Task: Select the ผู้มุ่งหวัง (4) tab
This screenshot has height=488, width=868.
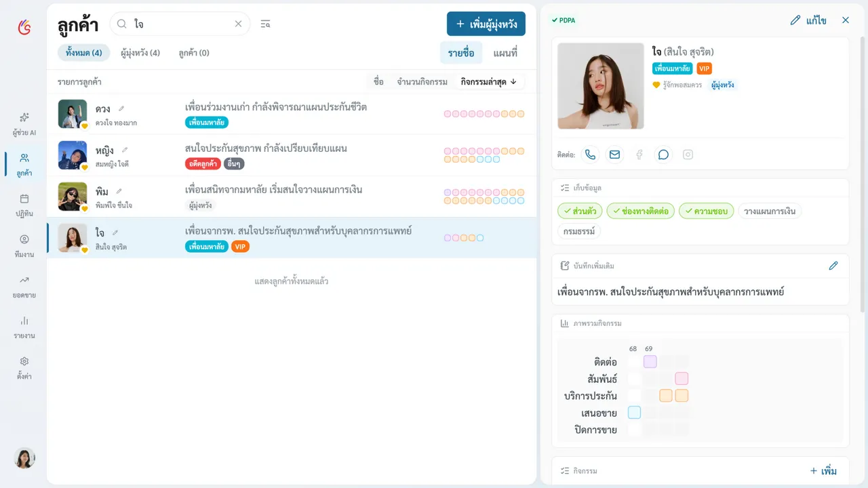Action: 140,53
